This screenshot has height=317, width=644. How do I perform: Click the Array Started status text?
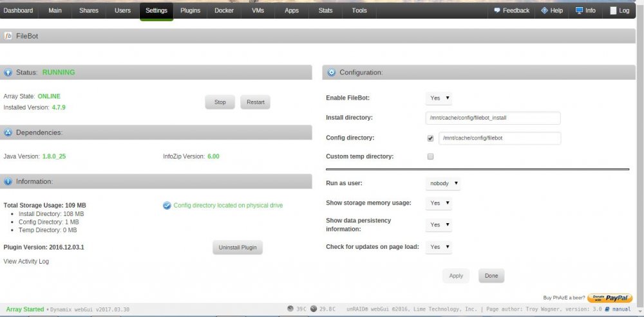click(25, 309)
